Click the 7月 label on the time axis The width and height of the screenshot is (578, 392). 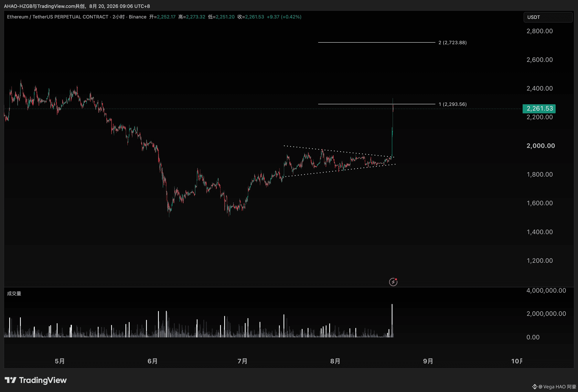coord(242,361)
